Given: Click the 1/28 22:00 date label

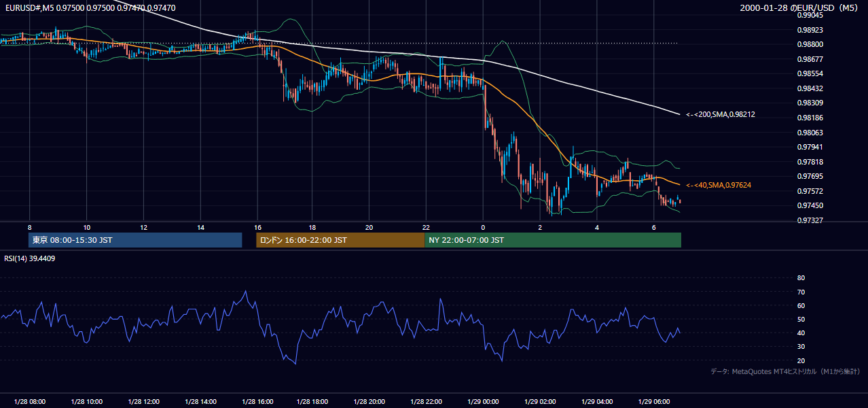Looking at the screenshot, I should (x=427, y=402).
